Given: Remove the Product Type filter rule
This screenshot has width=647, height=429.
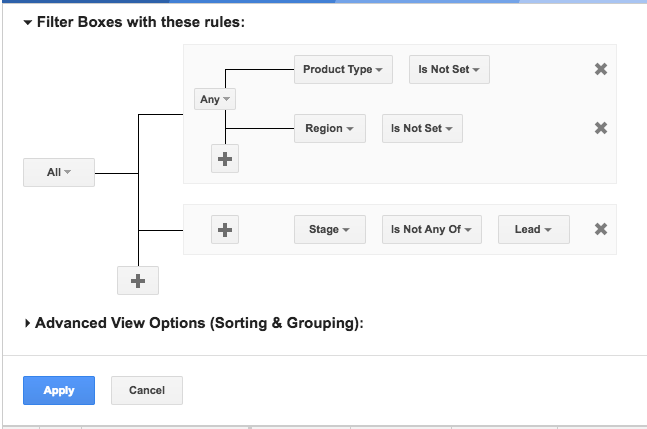Looking at the screenshot, I should 601,69.
